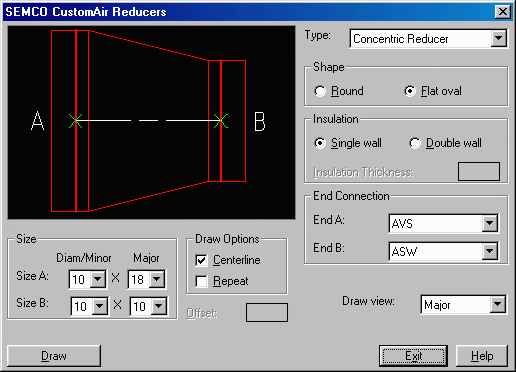Image resolution: width=516 pixels, height=372 pixels.
Task: Click the reducer preview drawing
Action: (x=151, y=122)
